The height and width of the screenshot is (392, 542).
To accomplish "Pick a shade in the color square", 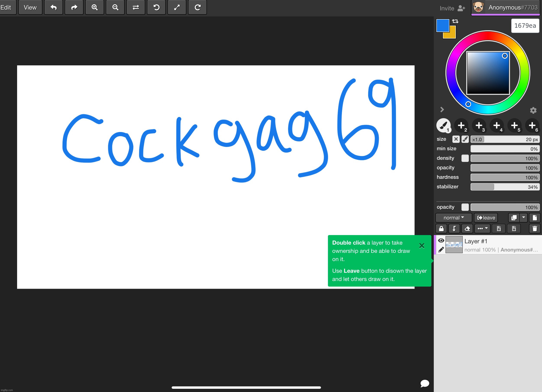I will (x=488, y=73).
